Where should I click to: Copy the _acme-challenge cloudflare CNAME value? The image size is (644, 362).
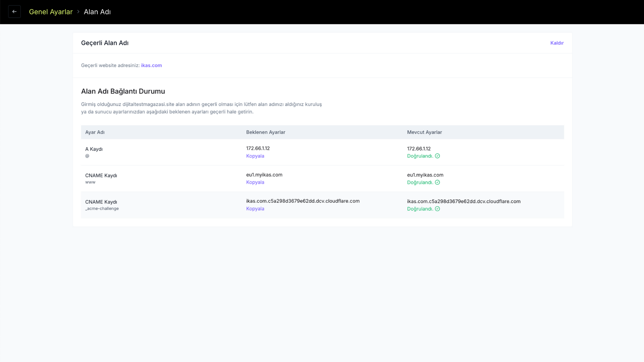tap(255, 209)
